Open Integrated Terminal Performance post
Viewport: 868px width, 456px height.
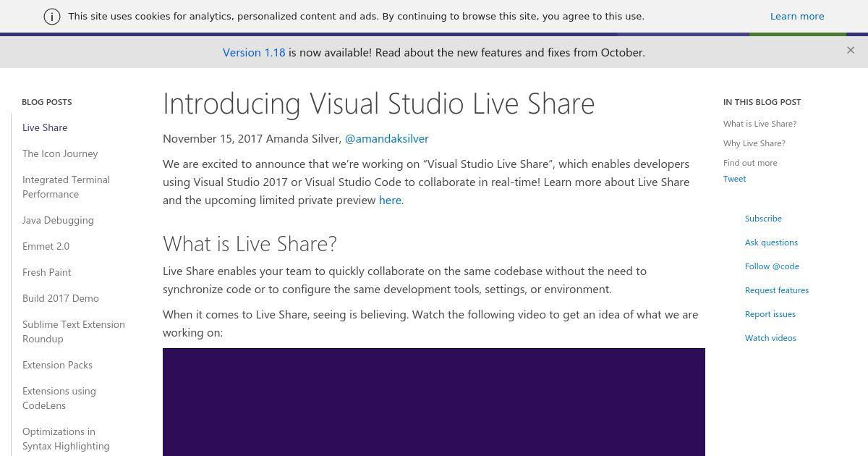pos(66,187)
